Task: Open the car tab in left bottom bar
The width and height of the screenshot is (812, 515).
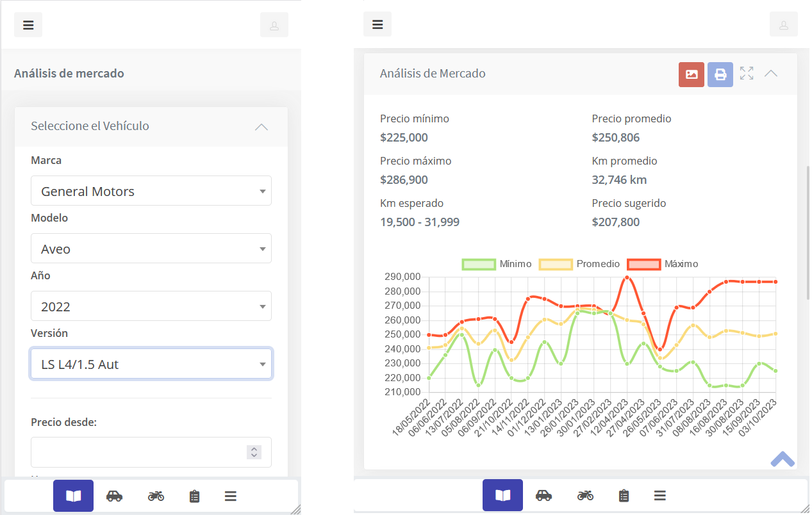Action: (x=114, y=496)
